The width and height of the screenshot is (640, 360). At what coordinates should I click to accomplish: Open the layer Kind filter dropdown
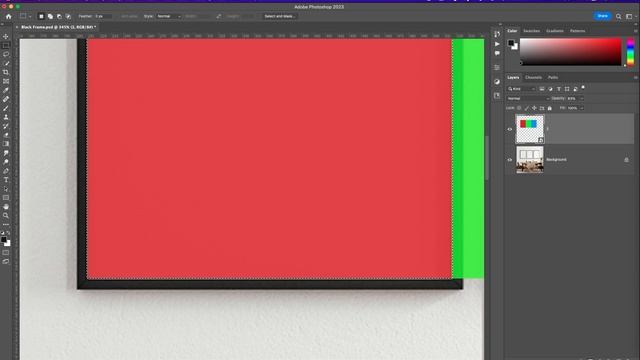tap(521, 89)
